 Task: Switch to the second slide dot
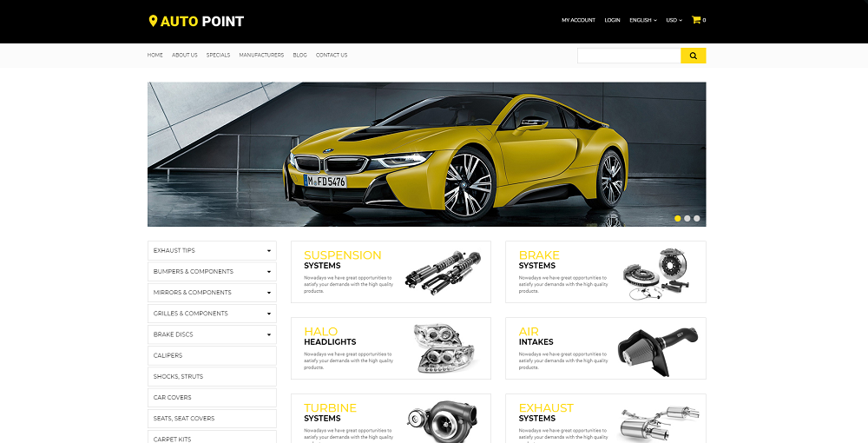(687, 218)
